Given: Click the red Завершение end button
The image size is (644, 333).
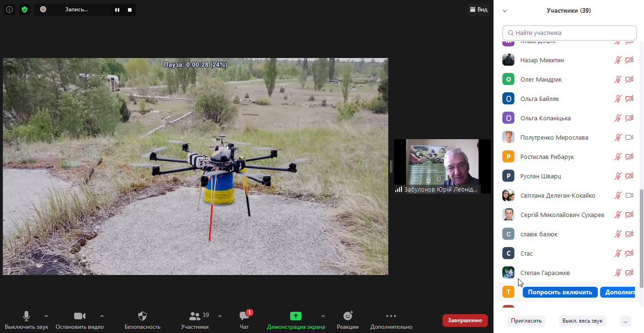Looking at the screenshot, I should [x=465, y=320].
